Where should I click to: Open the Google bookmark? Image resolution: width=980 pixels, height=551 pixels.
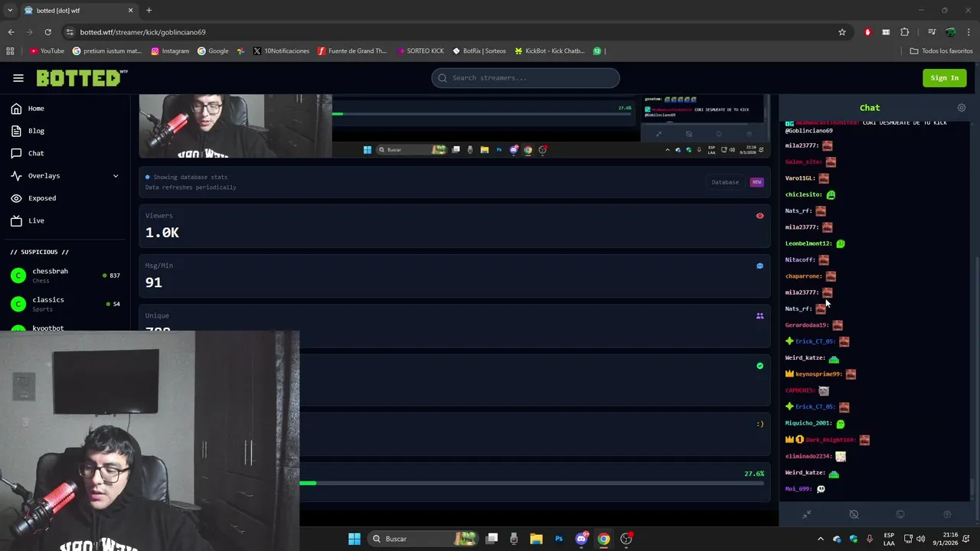tap(213, 51)
